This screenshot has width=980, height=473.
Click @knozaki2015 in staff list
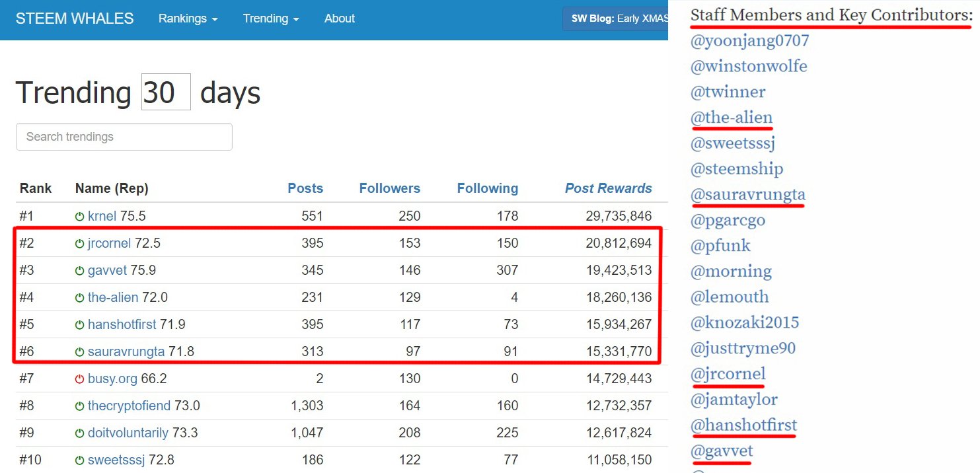[x=745, y=323]
